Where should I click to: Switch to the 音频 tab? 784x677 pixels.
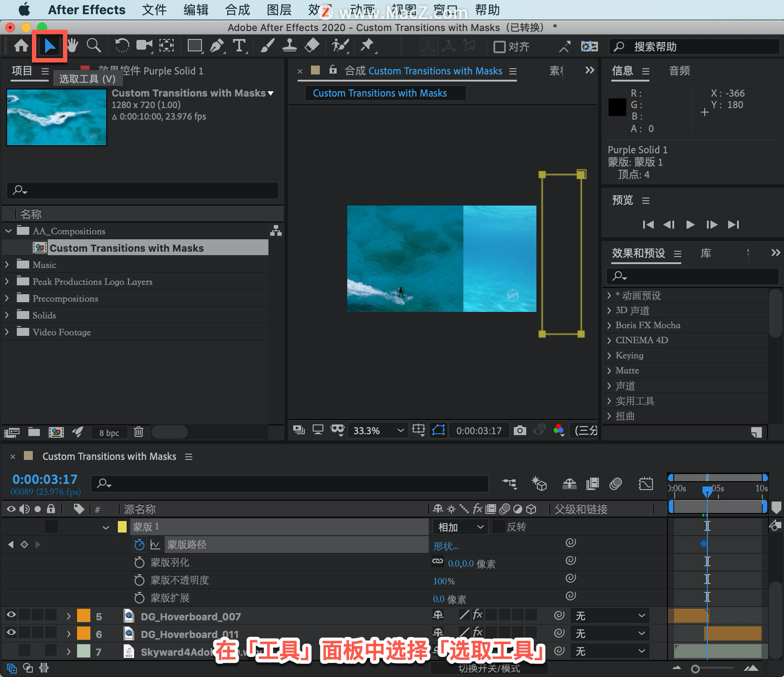pos(679,71)
